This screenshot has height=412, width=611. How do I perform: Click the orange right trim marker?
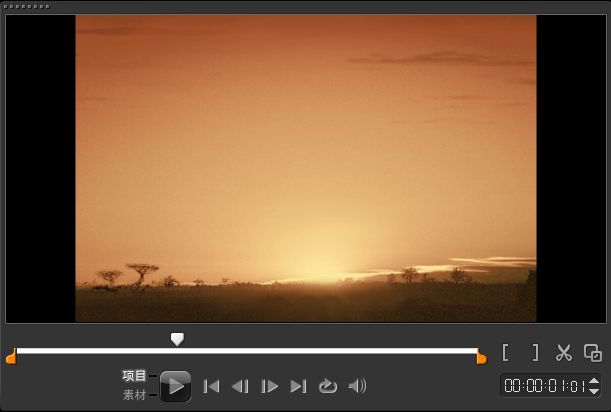tap(482, 356)
